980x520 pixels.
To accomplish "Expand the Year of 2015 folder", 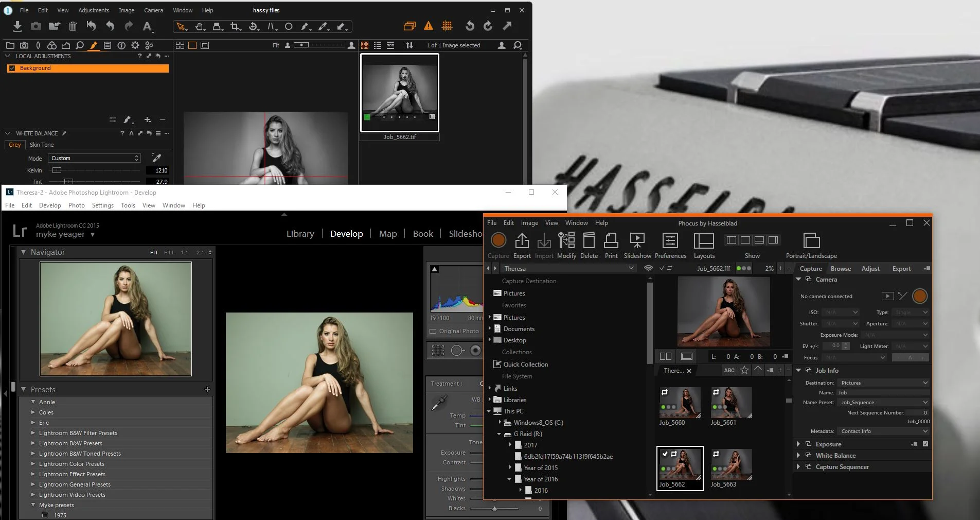I will pos(510,467).
